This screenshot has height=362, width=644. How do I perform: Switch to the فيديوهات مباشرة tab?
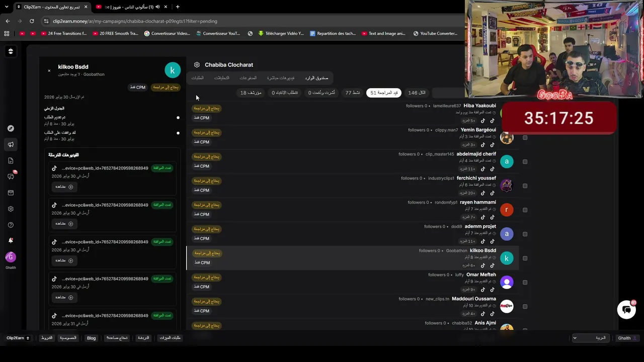tap(281, 78)
